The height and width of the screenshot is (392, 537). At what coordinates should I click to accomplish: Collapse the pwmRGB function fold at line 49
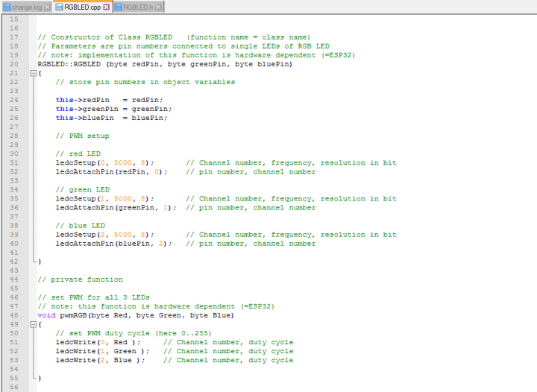33,324
